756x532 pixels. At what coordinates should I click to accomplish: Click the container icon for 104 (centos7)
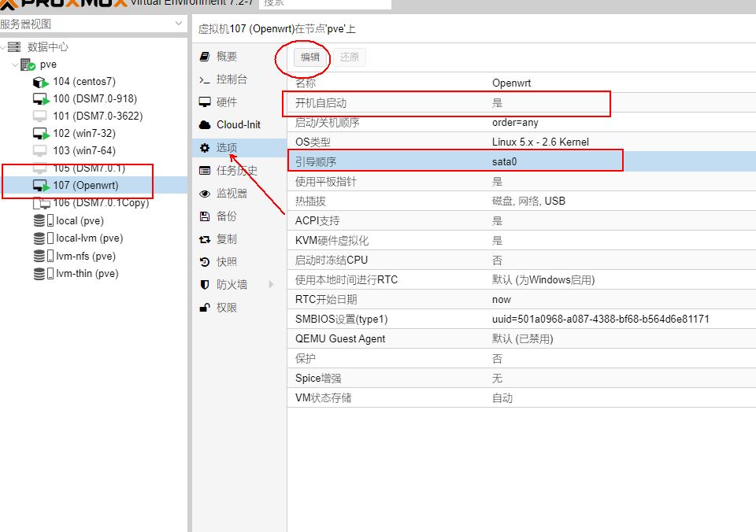pos(41,82)
